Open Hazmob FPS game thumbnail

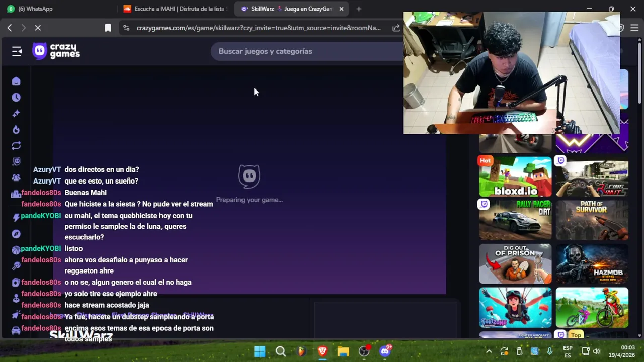tap(592, 264)
